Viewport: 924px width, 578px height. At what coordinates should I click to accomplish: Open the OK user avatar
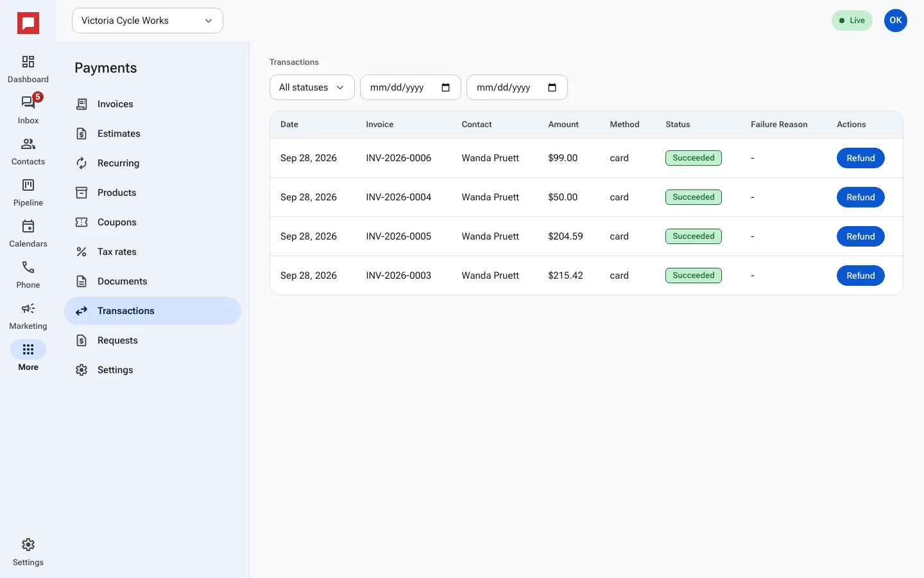click(x=896, y=21)
